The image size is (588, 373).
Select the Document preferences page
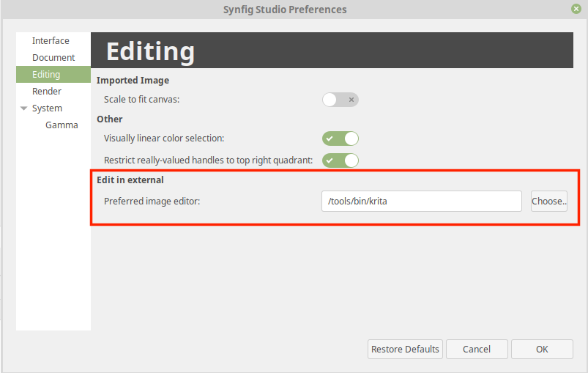(x=53, y=57)
